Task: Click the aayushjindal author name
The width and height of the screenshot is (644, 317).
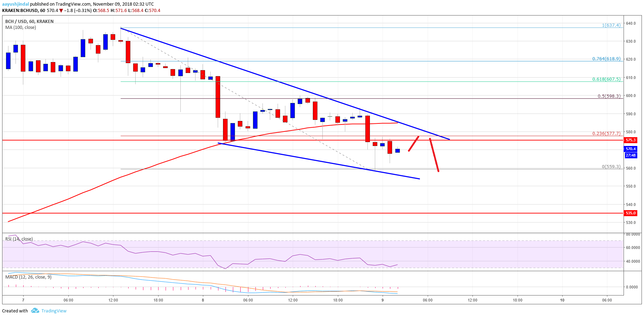Action: pyautogui.click(x=16, y=4)
